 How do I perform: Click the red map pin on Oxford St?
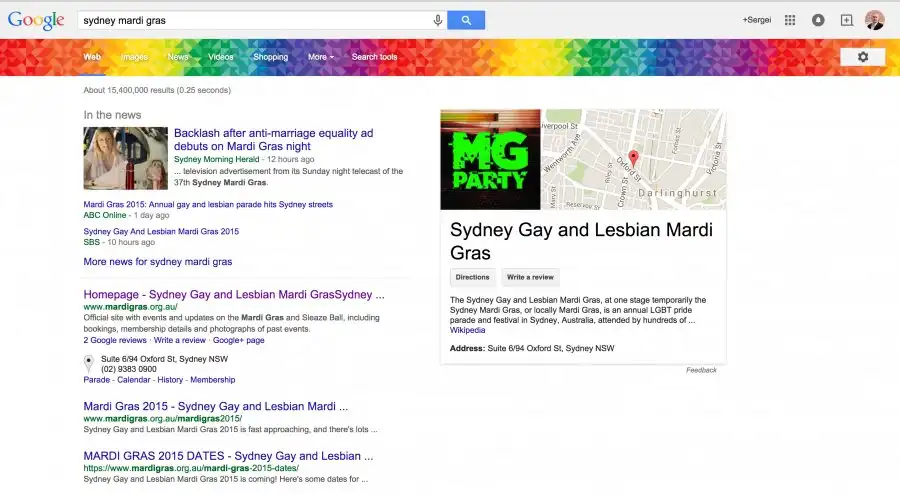click(633, 158)
